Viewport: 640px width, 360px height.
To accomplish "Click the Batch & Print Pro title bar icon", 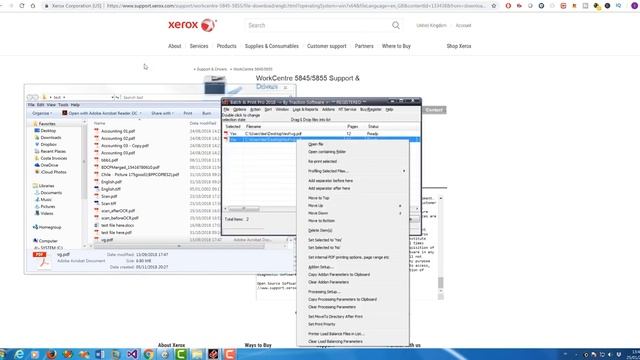I will click(x=226, y=102).
